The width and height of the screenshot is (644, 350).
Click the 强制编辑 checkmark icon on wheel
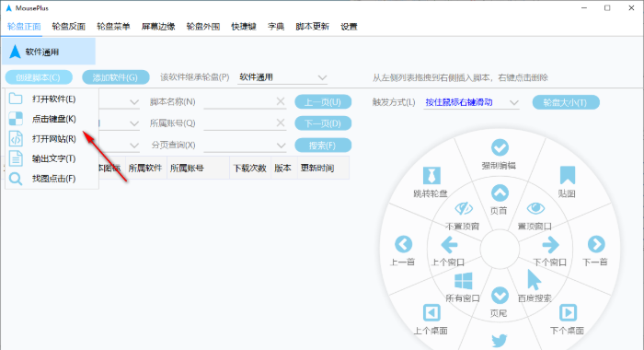(x=500, y=147)
